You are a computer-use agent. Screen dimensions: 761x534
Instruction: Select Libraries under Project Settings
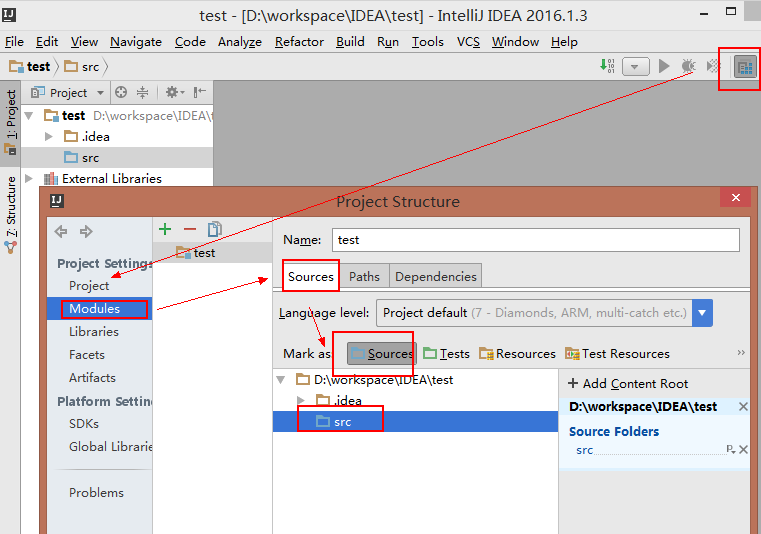94,332
